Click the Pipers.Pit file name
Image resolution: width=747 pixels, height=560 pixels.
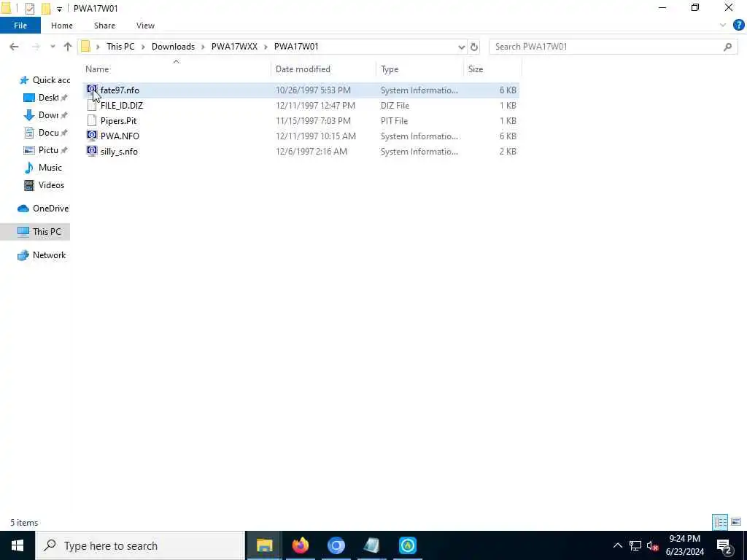(x=118, y=120)
